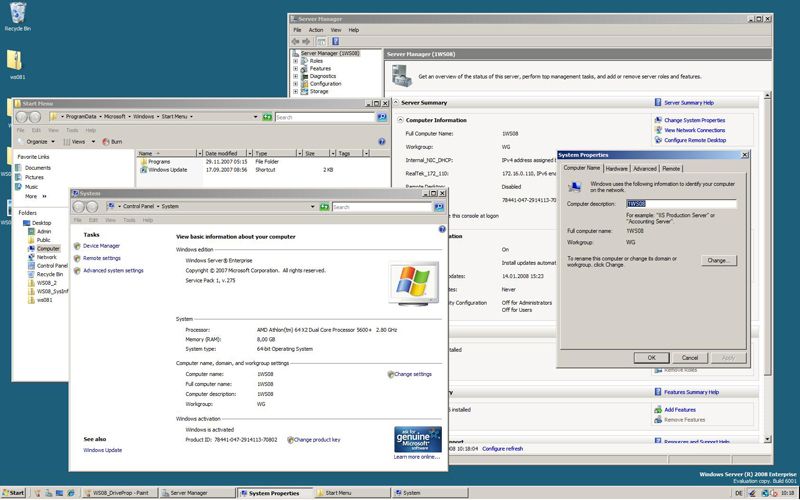Click the Start button on the taskbar

(x=13, y=493)
